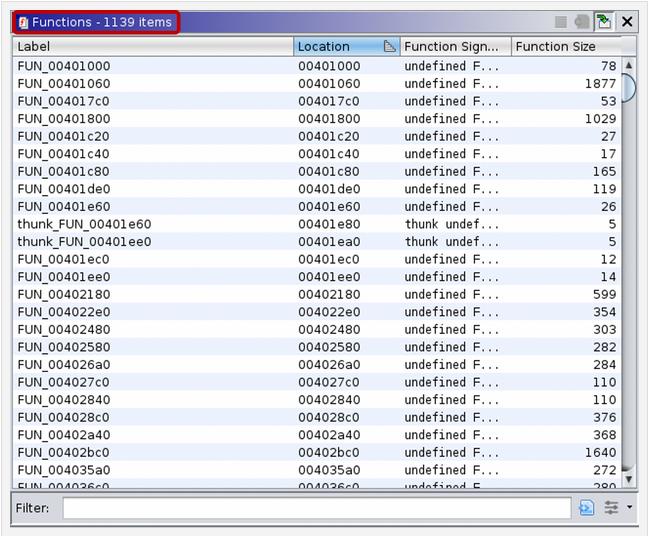Sort by the Label column header
The width and height of the screenshot is (648, 536).
pos(152,46)
